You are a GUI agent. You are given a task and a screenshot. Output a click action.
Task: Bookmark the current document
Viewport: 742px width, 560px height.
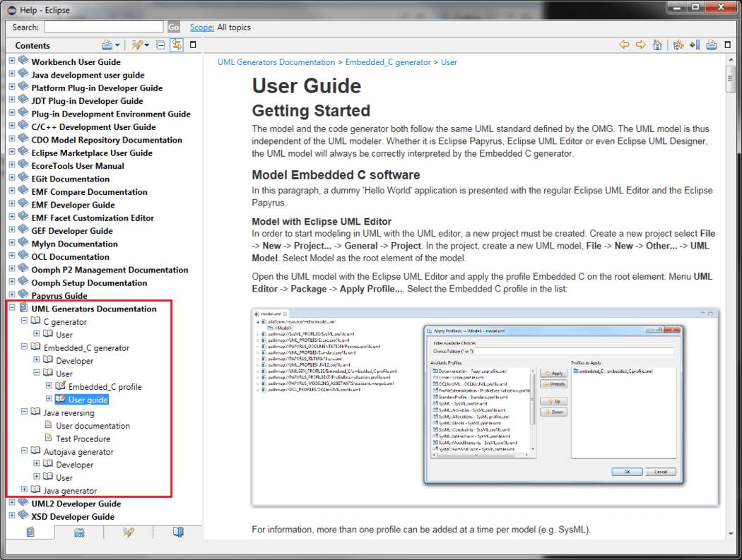693,44
